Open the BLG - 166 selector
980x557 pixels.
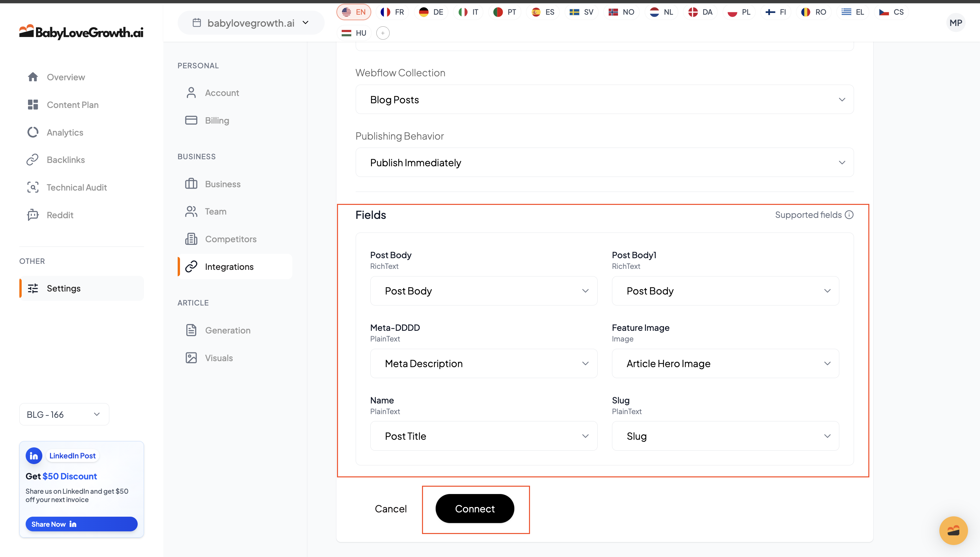pyautogui.click(x=64, y=414)
